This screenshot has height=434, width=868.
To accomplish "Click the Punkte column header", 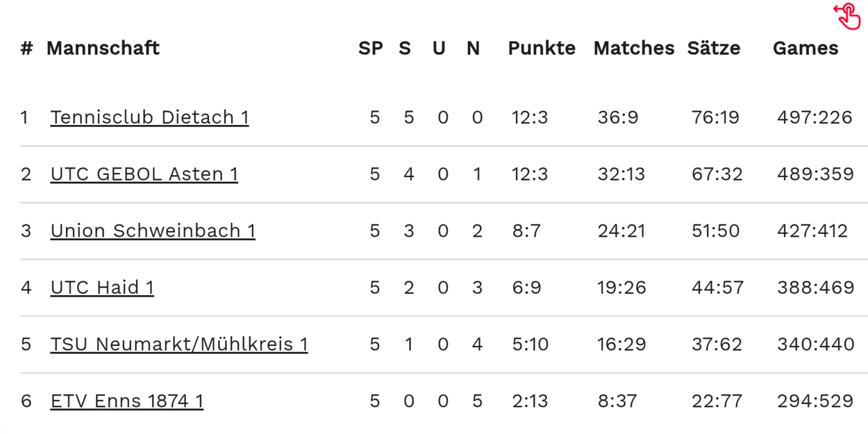I will (542, 48).
